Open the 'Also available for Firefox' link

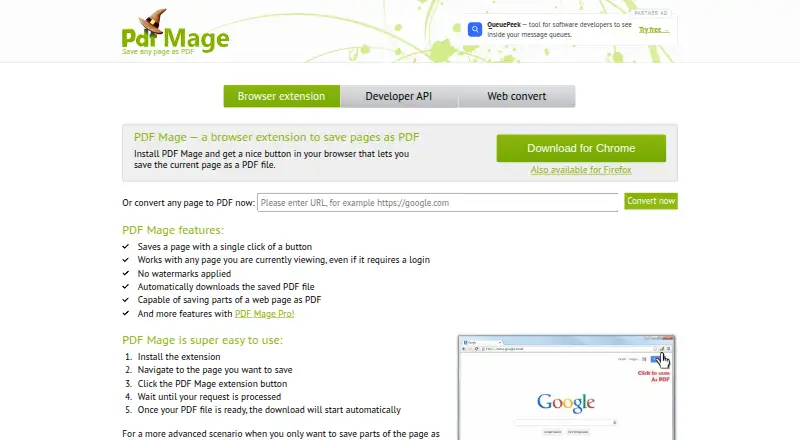pyautogui.click(x=581, y=170)
